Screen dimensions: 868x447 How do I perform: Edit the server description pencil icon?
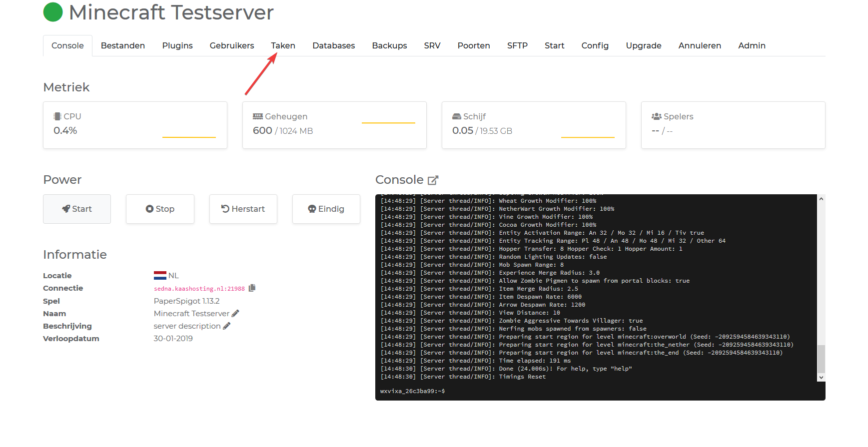click(x=226, y=326)
